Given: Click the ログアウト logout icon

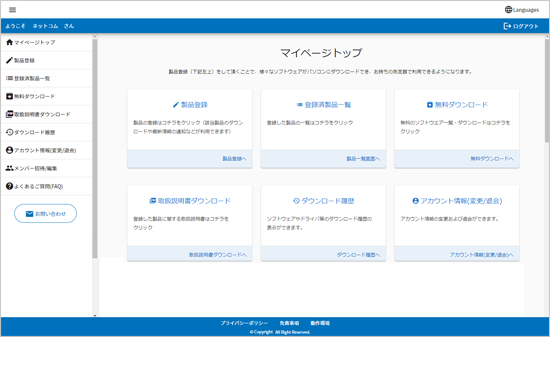Looking at the screenshot, I should [507, 26].
